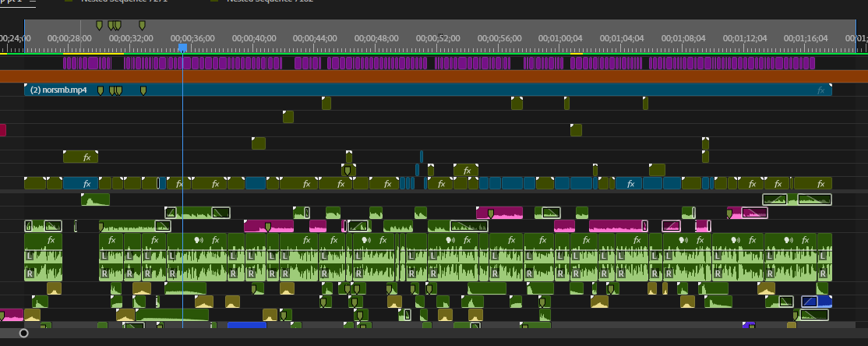The height and width of the screenshot is (346, 868).
Task: Select the first stereo audio clip before the gap
Action: click(x=44, y=257)
